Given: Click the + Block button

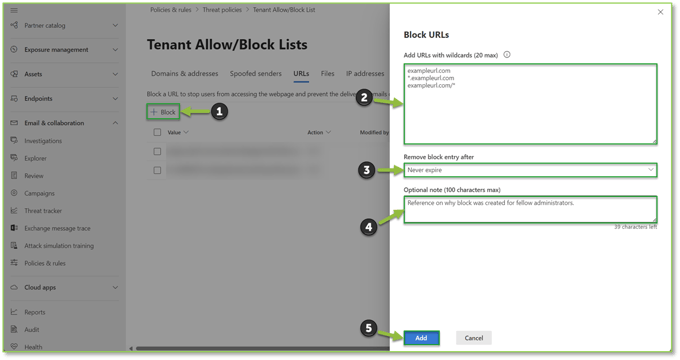Looking at the screenshot, I should [163, 112].
